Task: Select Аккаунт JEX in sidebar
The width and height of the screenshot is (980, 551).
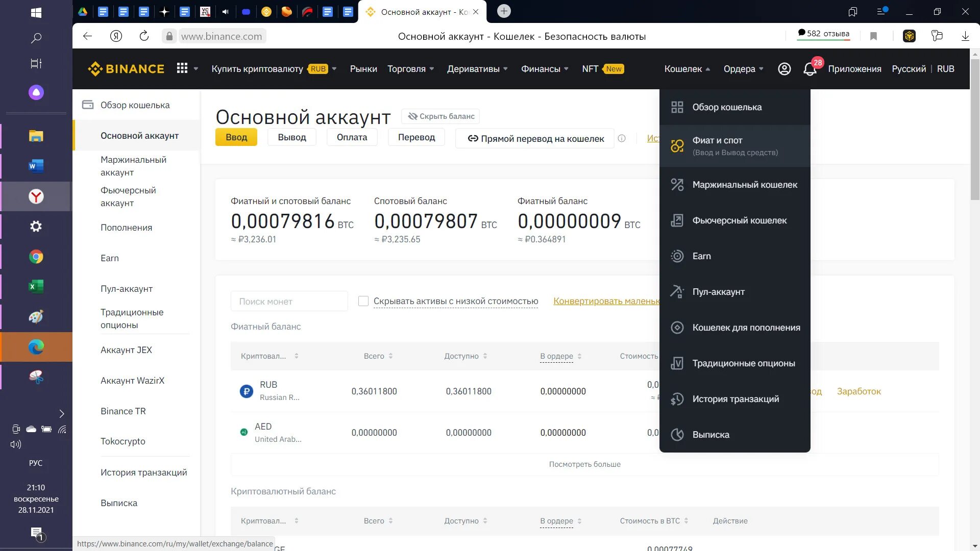Action: click(126, 350)
